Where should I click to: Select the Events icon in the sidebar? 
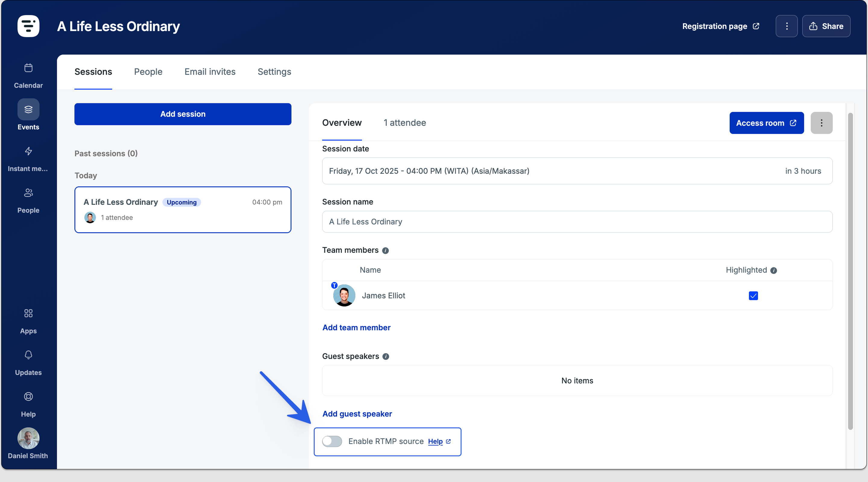click(28, 109)
